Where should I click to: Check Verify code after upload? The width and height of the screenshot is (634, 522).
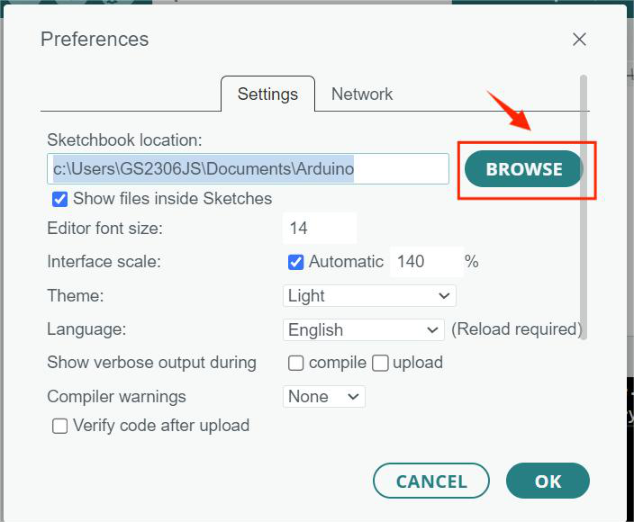pos(60,426)
